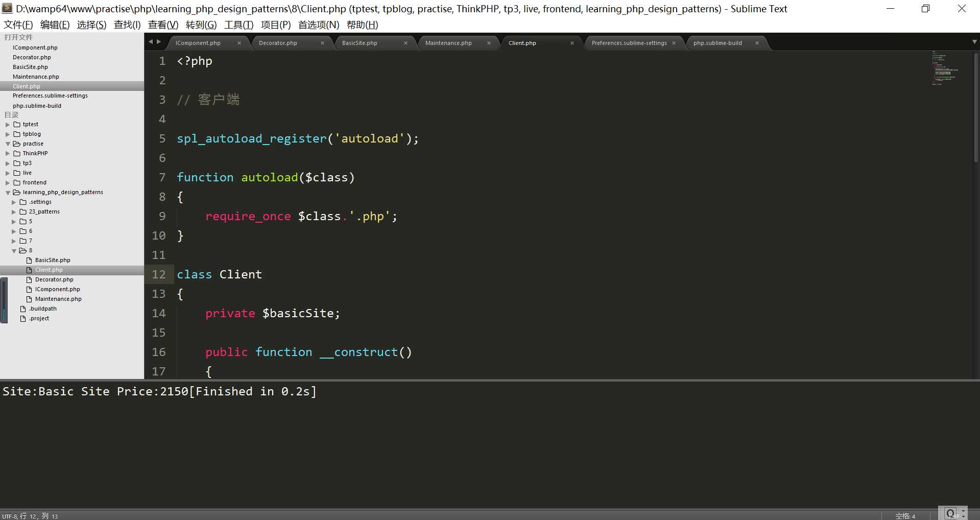Click the tpblog folder icon
This screenshot has height=520, width=980.
click(x=17, y=134)
